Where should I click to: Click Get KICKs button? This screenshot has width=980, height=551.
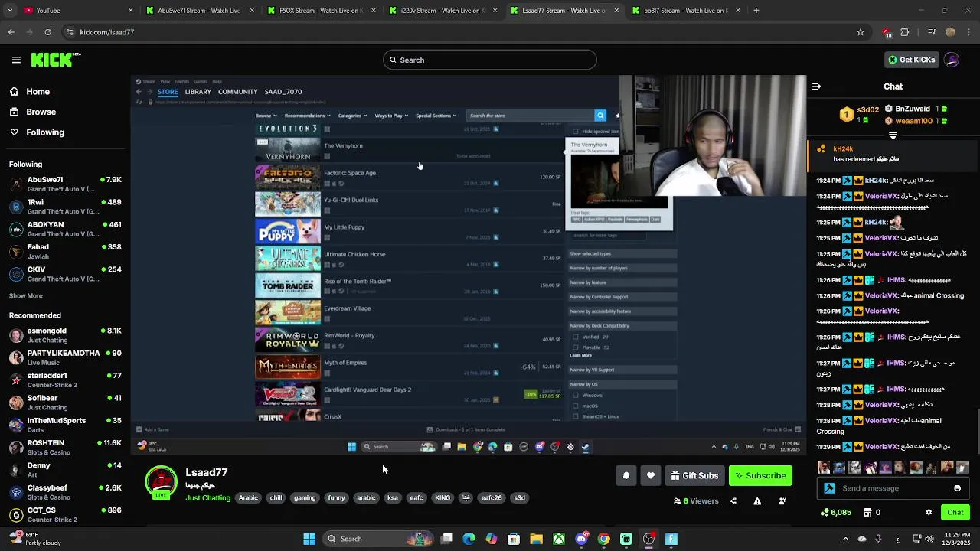(x=911, y=60)
